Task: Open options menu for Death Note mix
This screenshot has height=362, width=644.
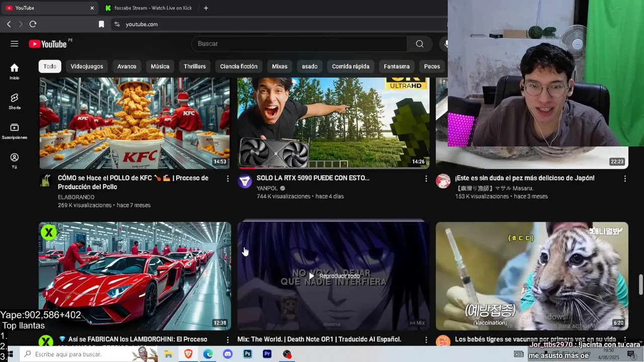Action: [x=426, y=340]
